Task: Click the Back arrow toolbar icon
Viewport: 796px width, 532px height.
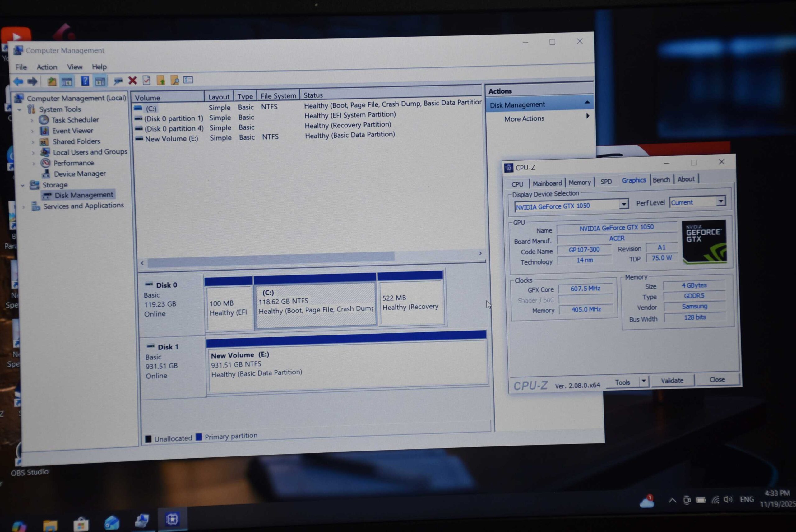Action: pyautogui.click(x=18, y=81)
